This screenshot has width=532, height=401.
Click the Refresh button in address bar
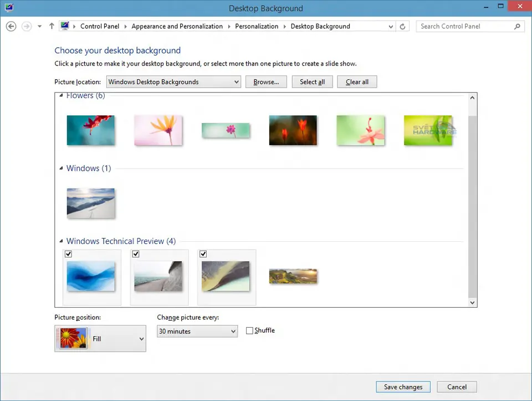[403, 26]
